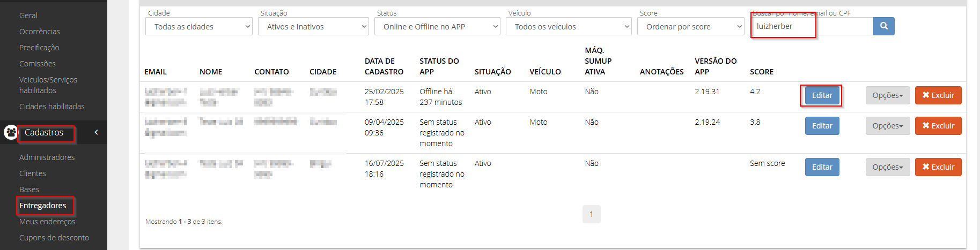
Task: Open Comissões in the sidebar
Action: (x=38, y=64)
